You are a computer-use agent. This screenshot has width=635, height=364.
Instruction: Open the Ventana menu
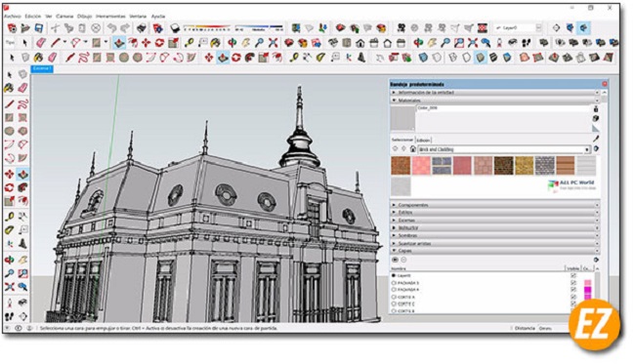tap(138, 17)
